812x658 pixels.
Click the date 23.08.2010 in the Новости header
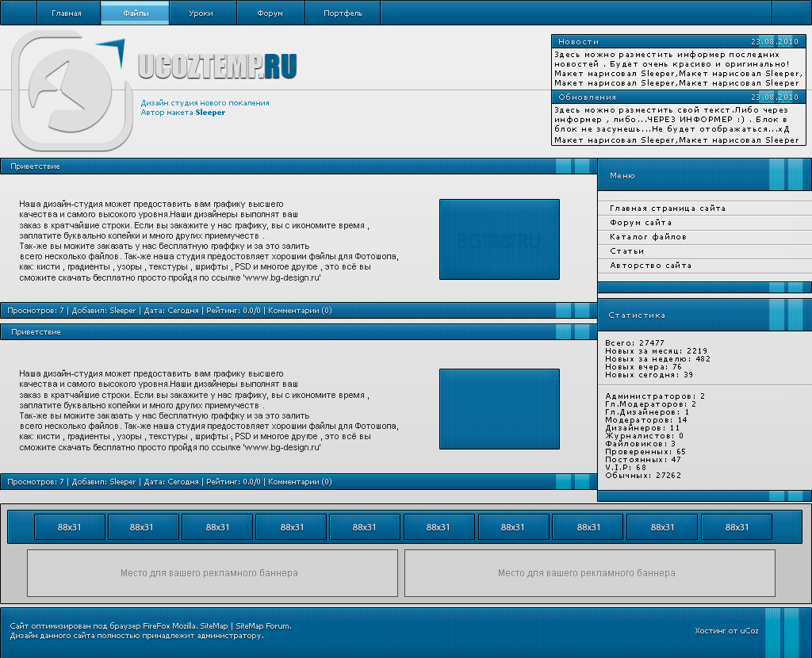(x=775, y=41)
